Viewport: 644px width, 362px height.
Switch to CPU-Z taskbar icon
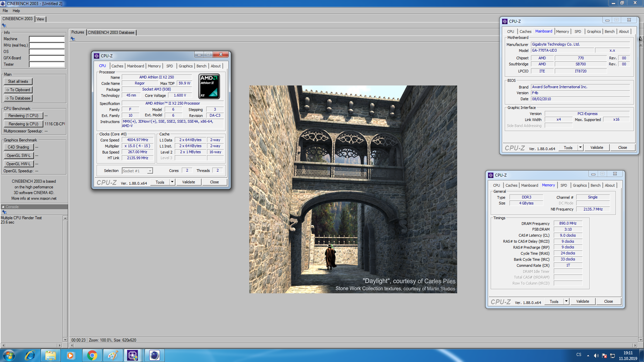(133, 355)
